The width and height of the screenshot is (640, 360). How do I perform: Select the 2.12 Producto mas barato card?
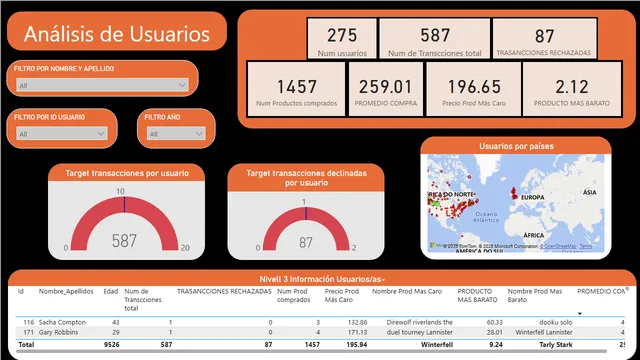(x=572, y=89)
